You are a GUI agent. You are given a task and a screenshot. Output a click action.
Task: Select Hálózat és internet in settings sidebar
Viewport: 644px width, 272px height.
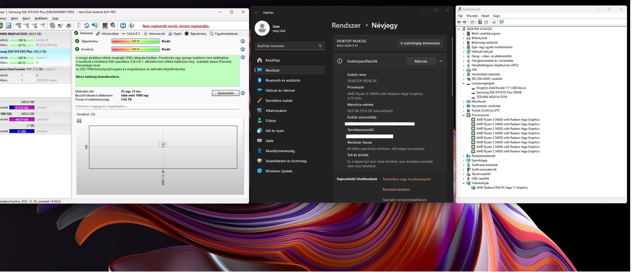(290, 90)
